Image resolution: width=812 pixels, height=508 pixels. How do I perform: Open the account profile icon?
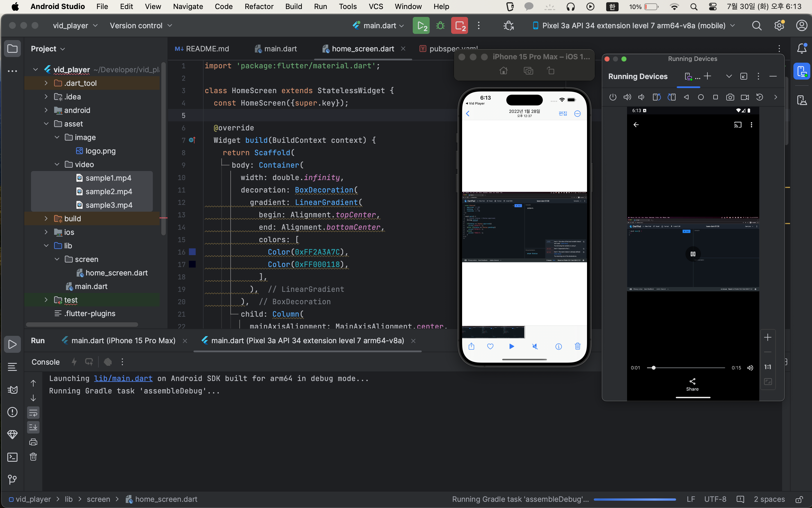(802, 25)
